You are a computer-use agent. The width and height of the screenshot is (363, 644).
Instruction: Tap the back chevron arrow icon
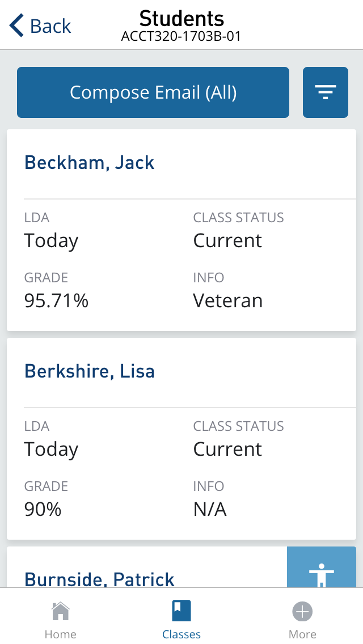[x=17, y=26]
